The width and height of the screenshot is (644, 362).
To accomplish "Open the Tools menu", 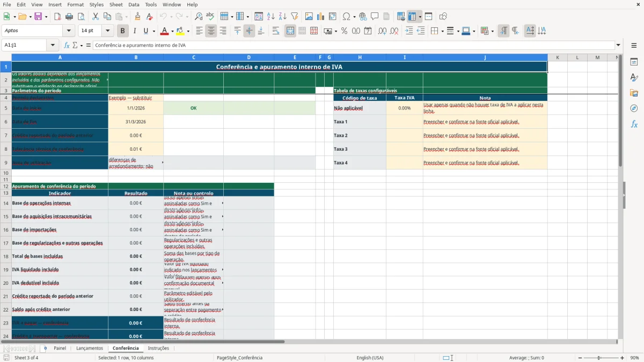I will [x=151, y=4].
